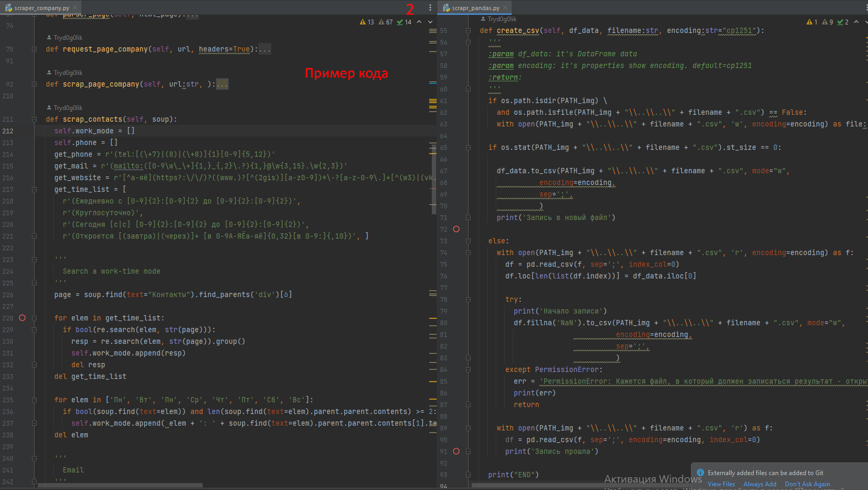Collapse the for loop at line 235

[34, 400]
